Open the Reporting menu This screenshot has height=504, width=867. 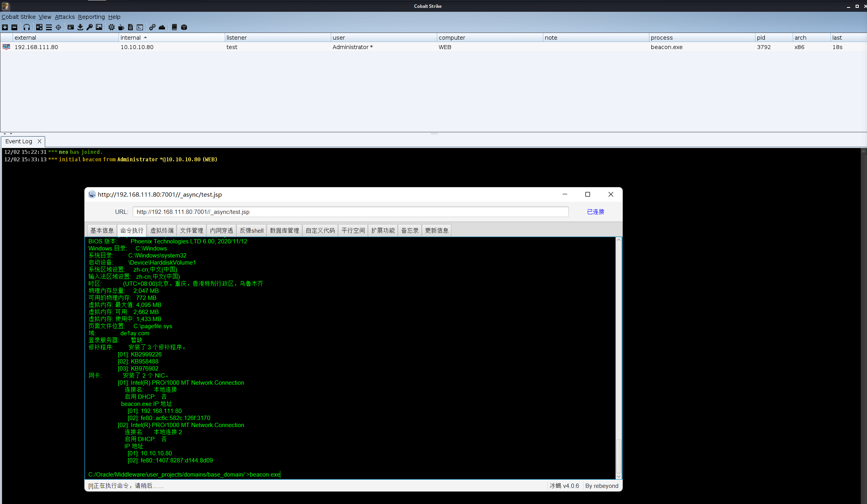[91, 17]
